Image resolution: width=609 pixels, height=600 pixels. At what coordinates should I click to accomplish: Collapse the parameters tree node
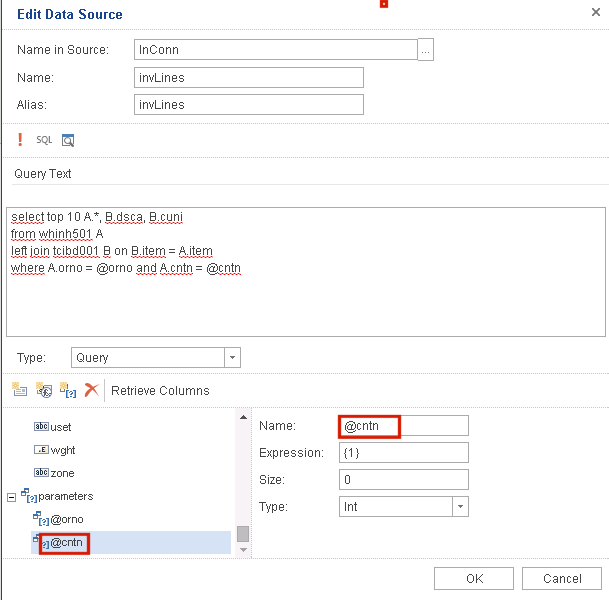tap(12, 496)
